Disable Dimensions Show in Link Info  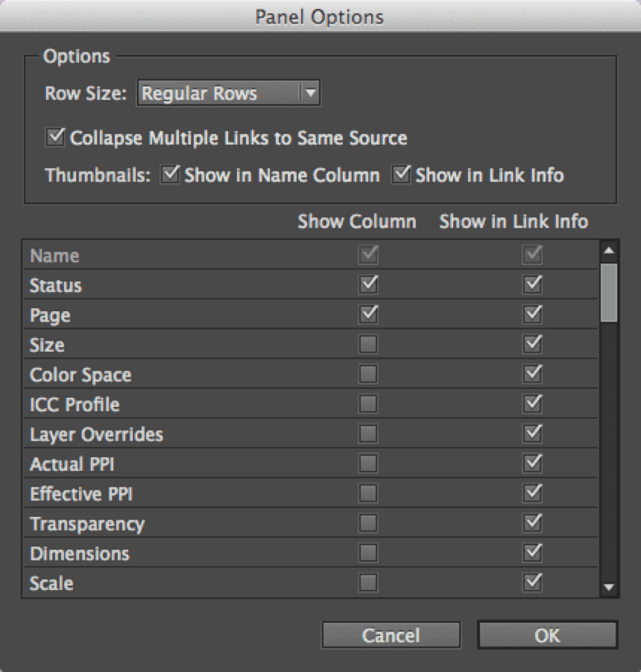pos(531,552)
